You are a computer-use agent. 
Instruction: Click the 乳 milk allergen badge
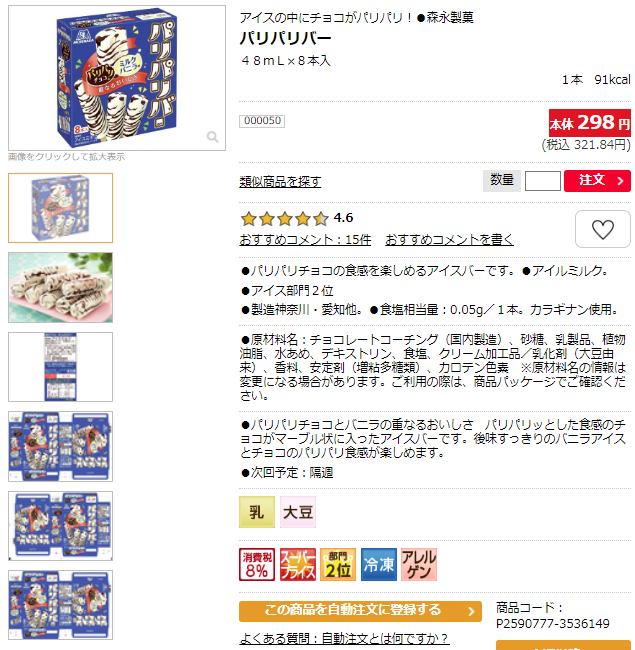[257, 512]
